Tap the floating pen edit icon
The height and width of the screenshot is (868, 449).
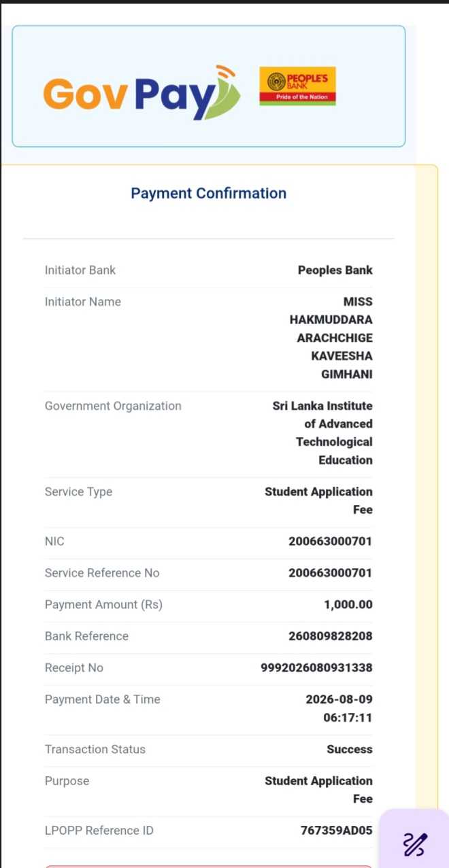coord(415,844)
